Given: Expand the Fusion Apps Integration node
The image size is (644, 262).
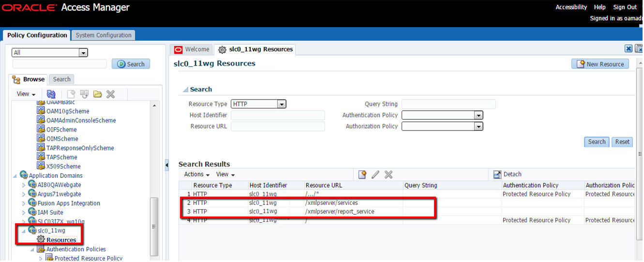Looking at the screenshot, I should click(x=24, y=204).
